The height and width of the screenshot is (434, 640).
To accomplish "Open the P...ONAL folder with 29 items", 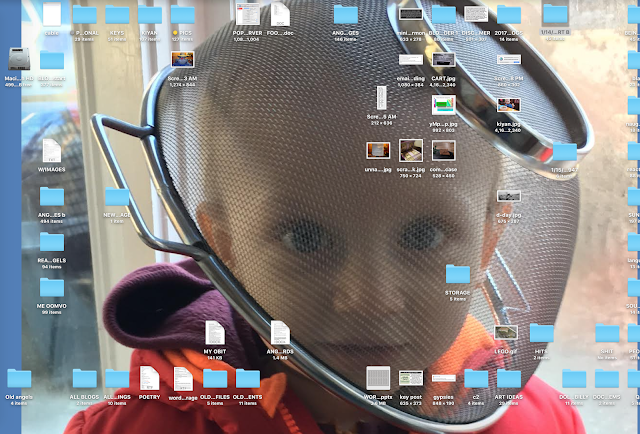I will pos(84,14).
